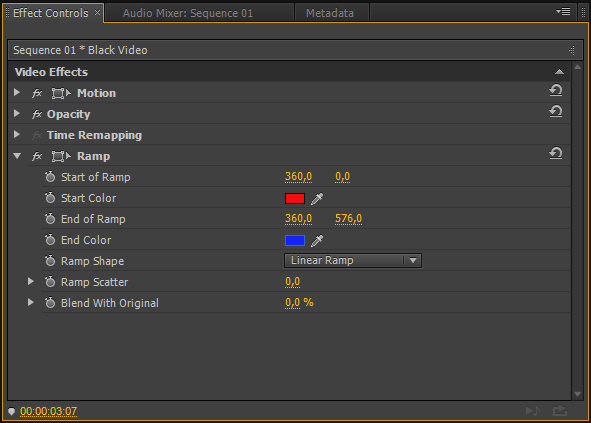This screenshot has width=591, height=423.
Task: Select the Motion transform icon
Action: (61, 93)
